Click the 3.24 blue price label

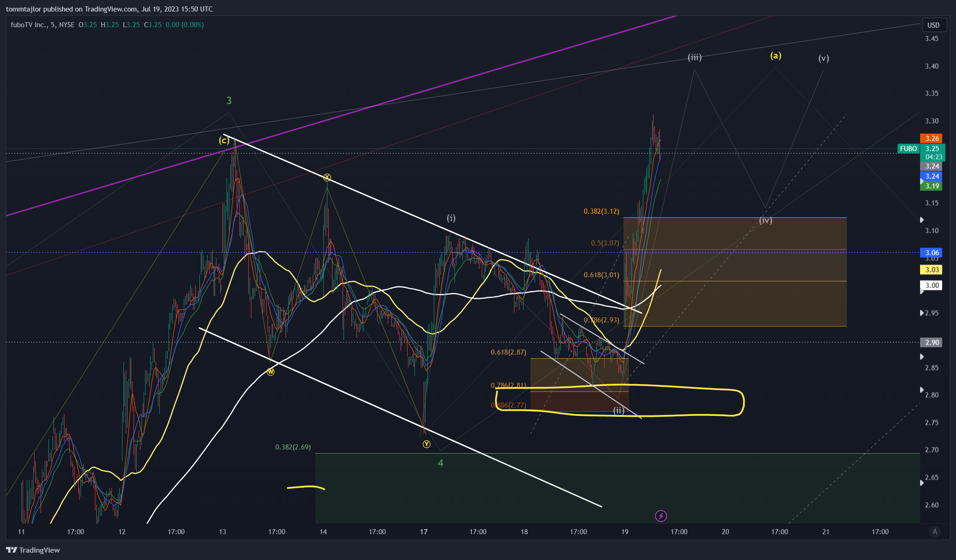point(932,176)
